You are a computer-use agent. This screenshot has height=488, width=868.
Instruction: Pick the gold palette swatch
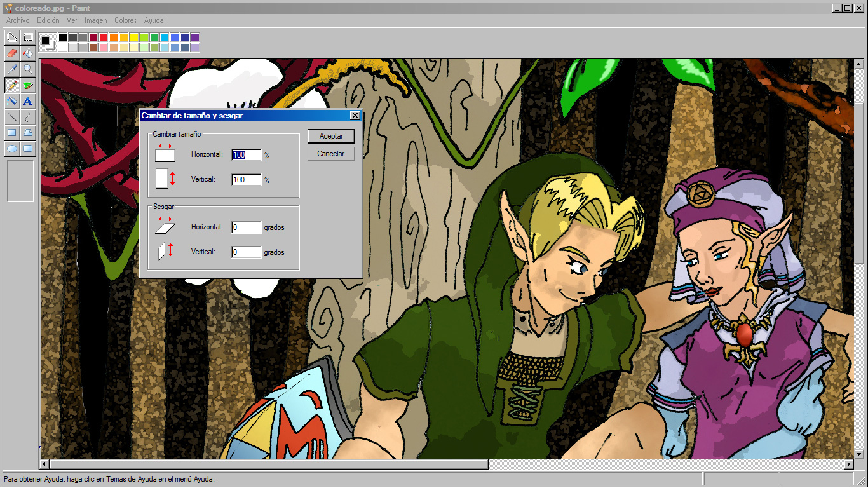[124, 37]
